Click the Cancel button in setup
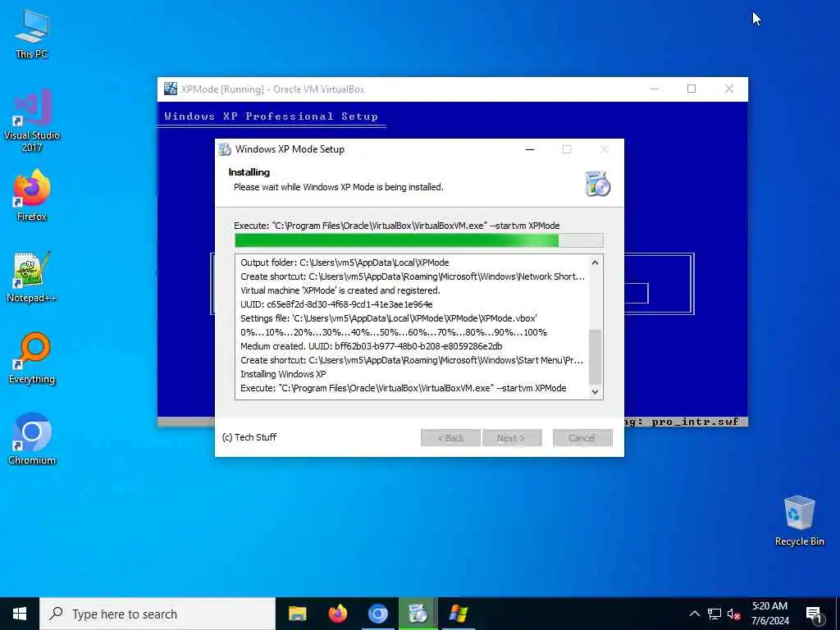 (582, 438)
